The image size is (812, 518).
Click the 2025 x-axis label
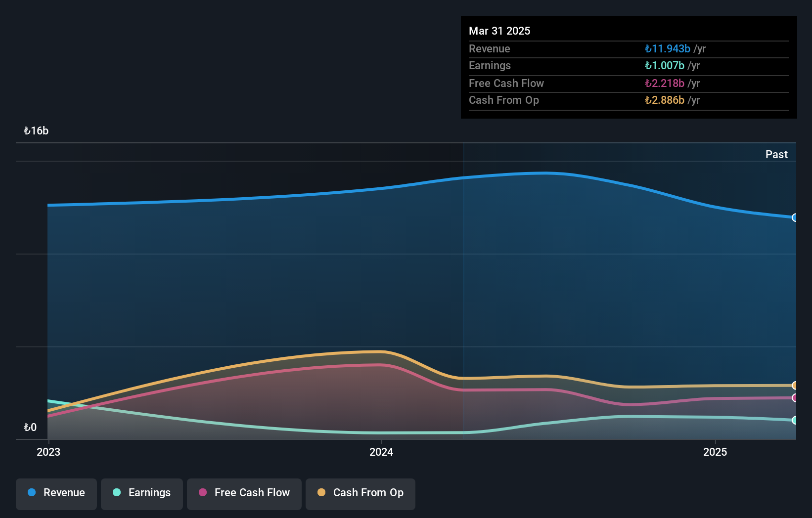715,452
